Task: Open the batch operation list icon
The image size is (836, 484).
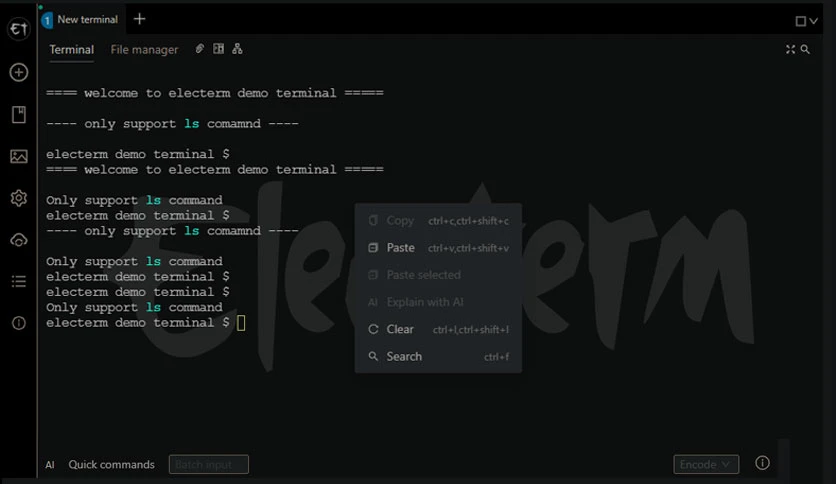Action: 19,281
